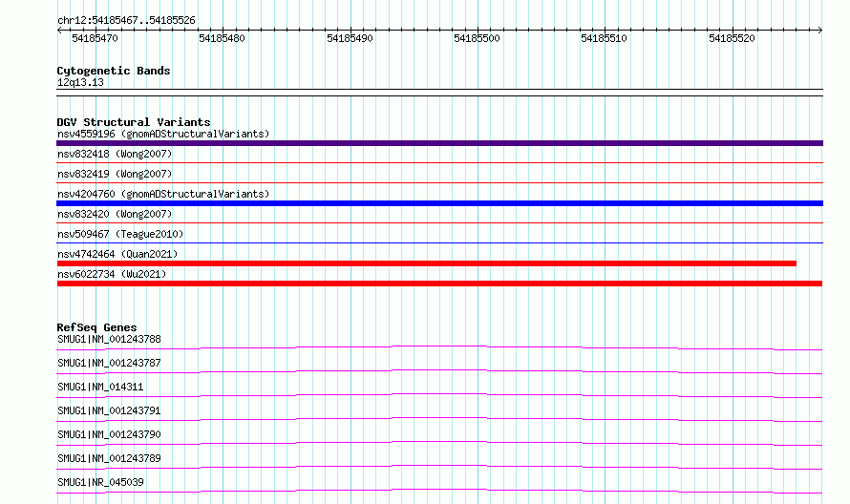Click transcript SMUG1|NM_001243788
Viewport: 850px width, 504px height.
click(109, 339)
